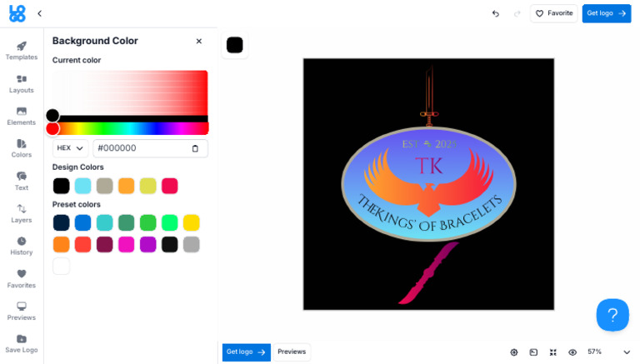
Task: Go back using the left chevron
Action: (40, 13)
